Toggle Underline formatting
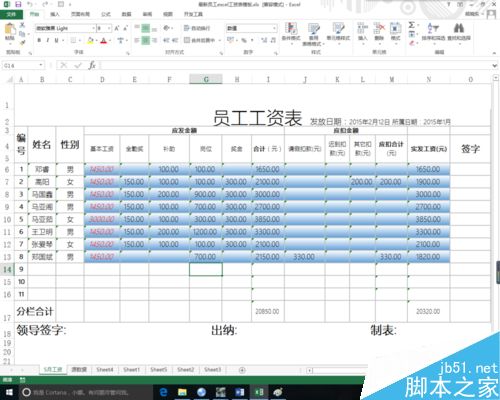This screenshot has height=400, width=500. [x=56, y=40]
